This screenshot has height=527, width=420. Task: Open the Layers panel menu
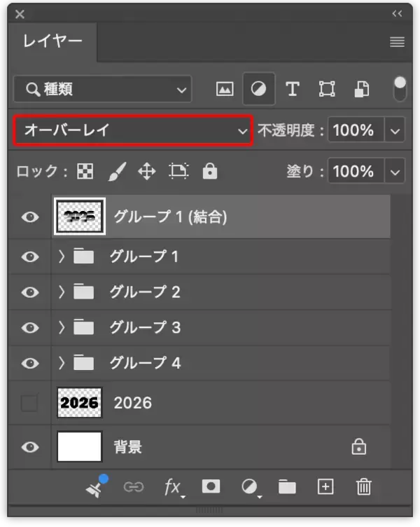(x=397, y=42)
